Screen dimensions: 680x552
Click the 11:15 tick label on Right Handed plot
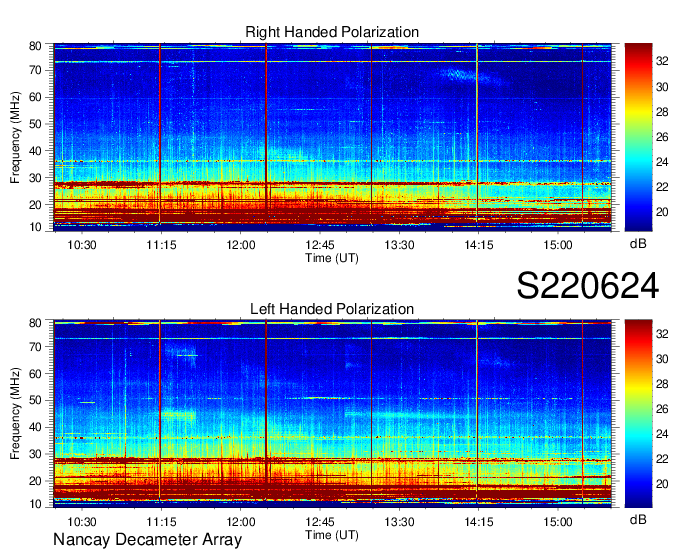161,245
